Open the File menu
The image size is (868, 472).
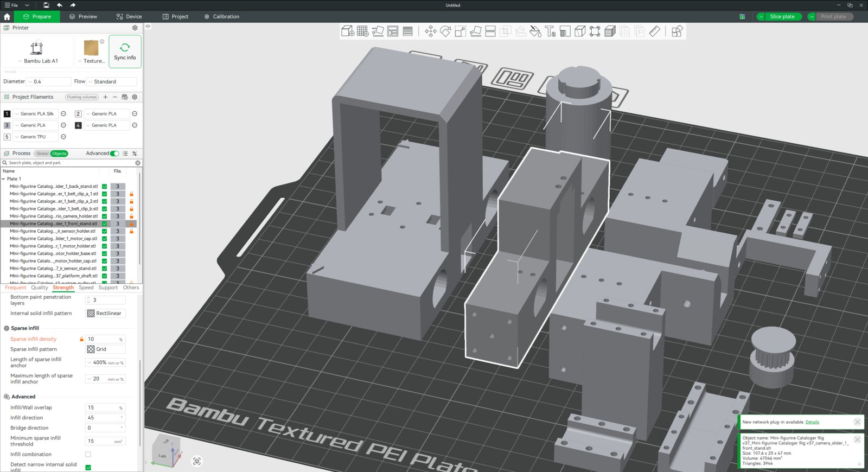[x=11, y=5]
